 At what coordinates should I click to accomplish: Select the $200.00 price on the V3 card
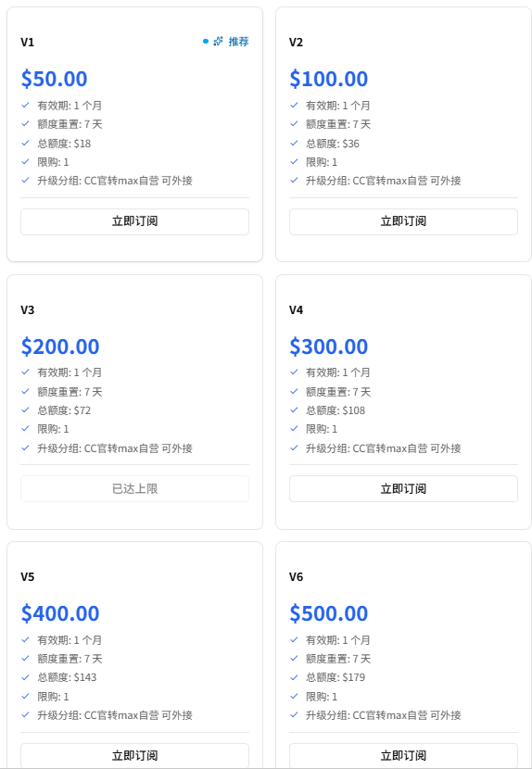60,347
